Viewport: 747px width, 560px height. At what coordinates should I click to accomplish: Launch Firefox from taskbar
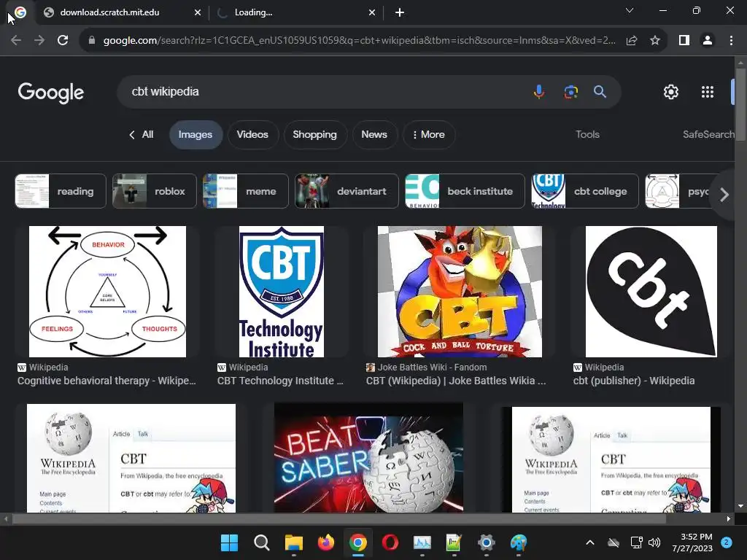pos(326,542)
